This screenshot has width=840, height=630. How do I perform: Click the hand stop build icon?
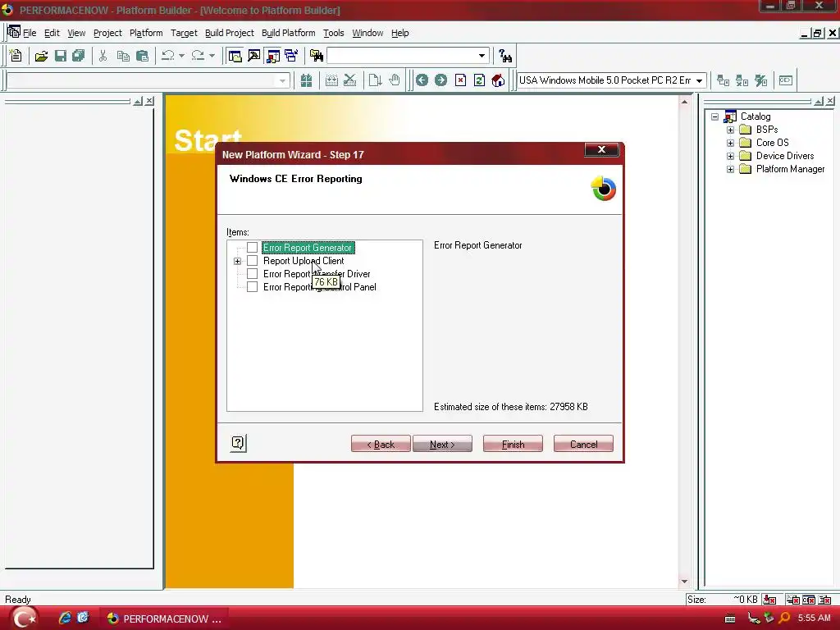[395, 80]
